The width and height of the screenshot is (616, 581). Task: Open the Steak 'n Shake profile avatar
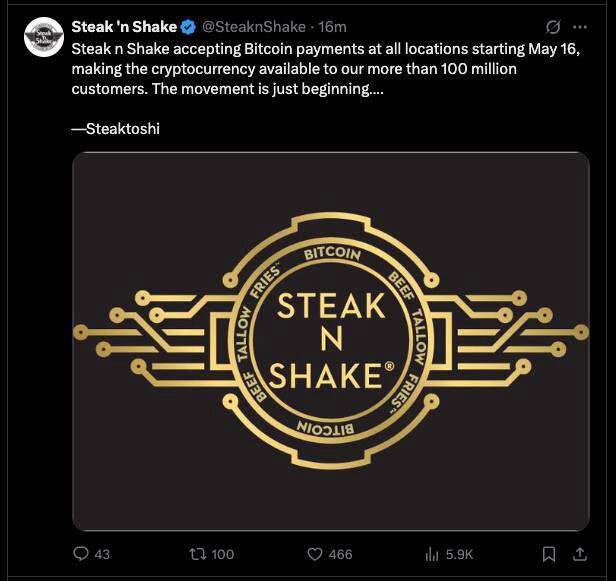click(44, 37)
